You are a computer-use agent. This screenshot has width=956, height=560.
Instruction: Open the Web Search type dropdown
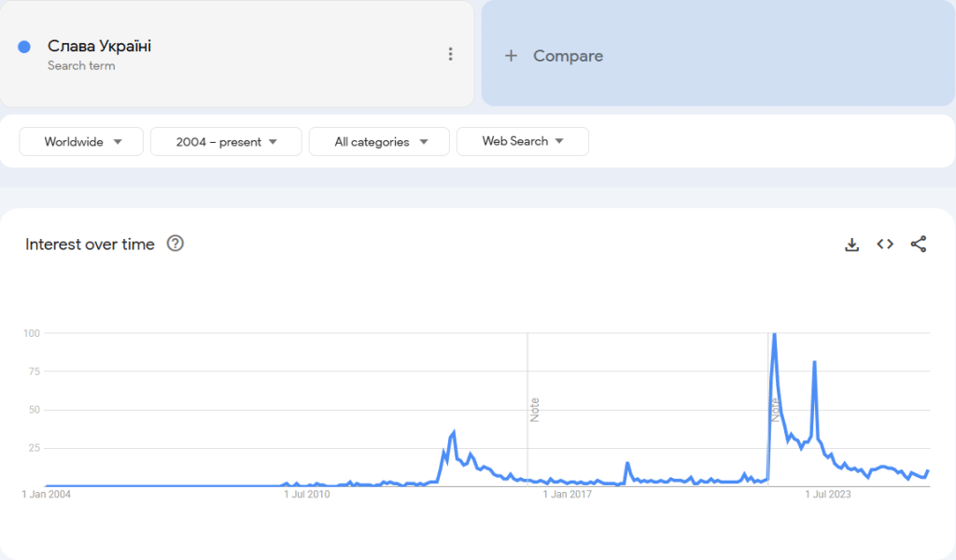[x=523, y=141]
